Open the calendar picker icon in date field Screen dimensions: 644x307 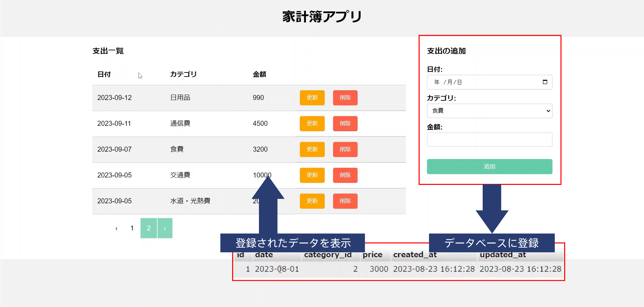tap(545, 82)
